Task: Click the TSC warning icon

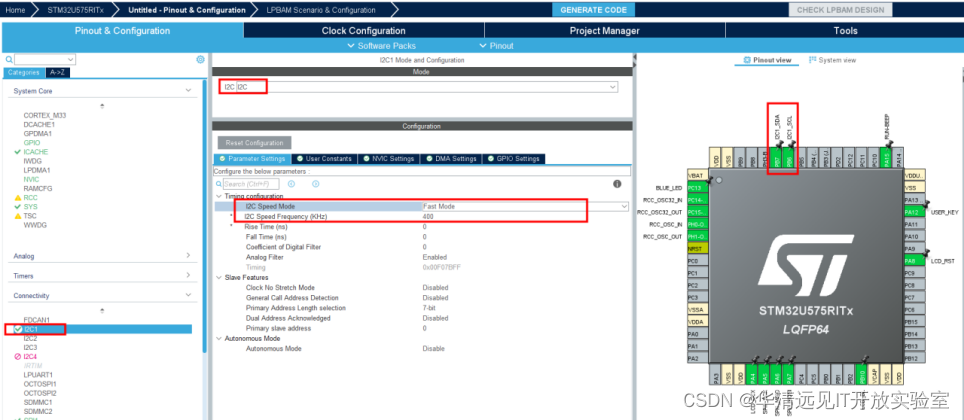Action: pos(17,216)
